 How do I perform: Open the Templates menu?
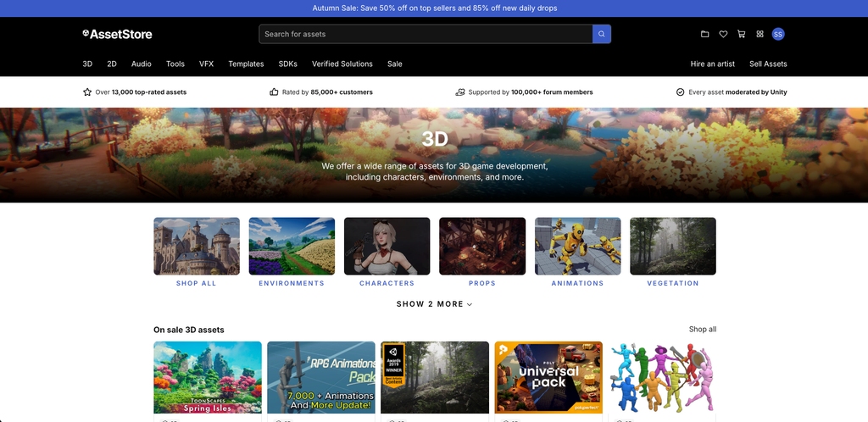[246, 64]
